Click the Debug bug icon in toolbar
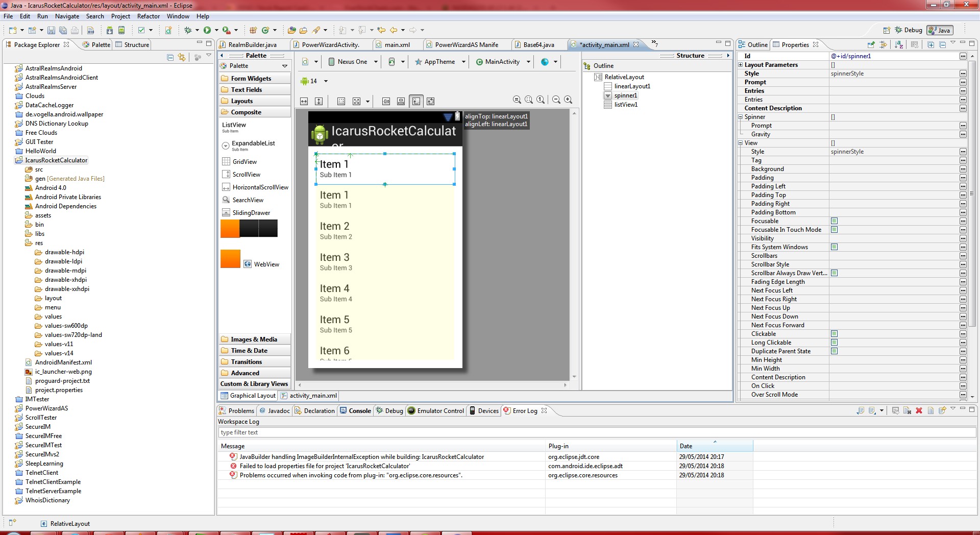 188,31
